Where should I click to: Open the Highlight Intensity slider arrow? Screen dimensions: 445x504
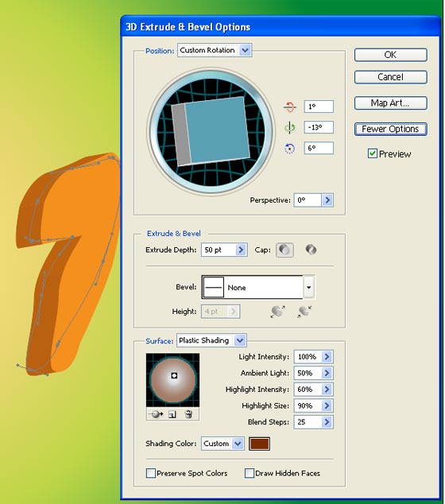point(327,390)
